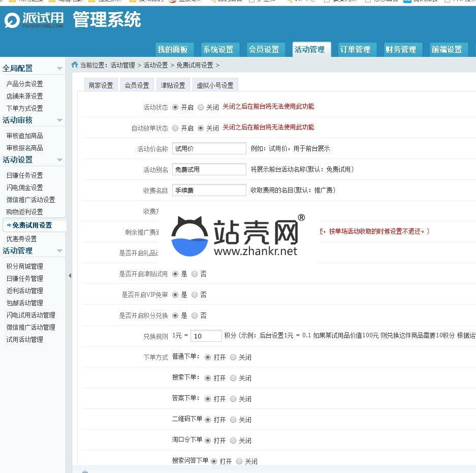Switch to the 津贴设置 tab
This screenshot has height=473, width=476.
click(173, 85)
